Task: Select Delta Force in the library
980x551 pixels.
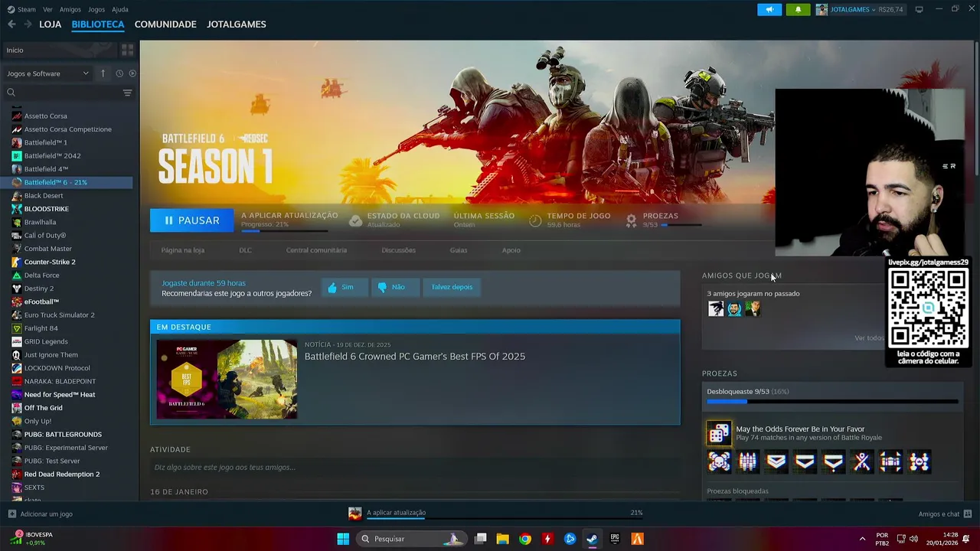Action: [x=41, y=275]
